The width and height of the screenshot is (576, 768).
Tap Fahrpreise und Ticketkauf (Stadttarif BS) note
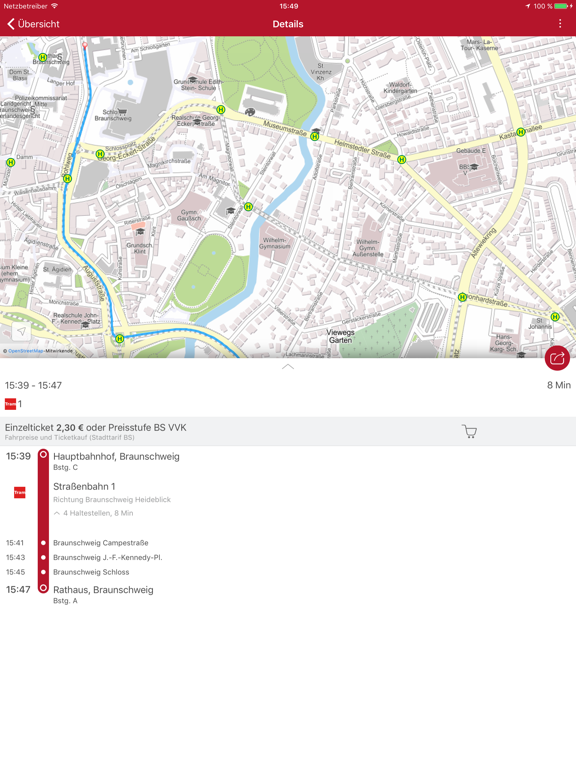point(70,437)
